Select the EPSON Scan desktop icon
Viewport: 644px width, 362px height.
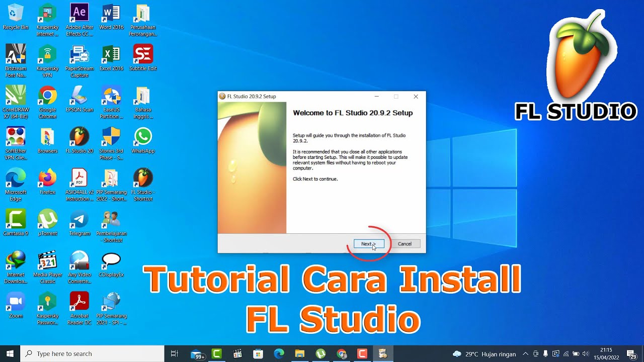tap(79, 99)
